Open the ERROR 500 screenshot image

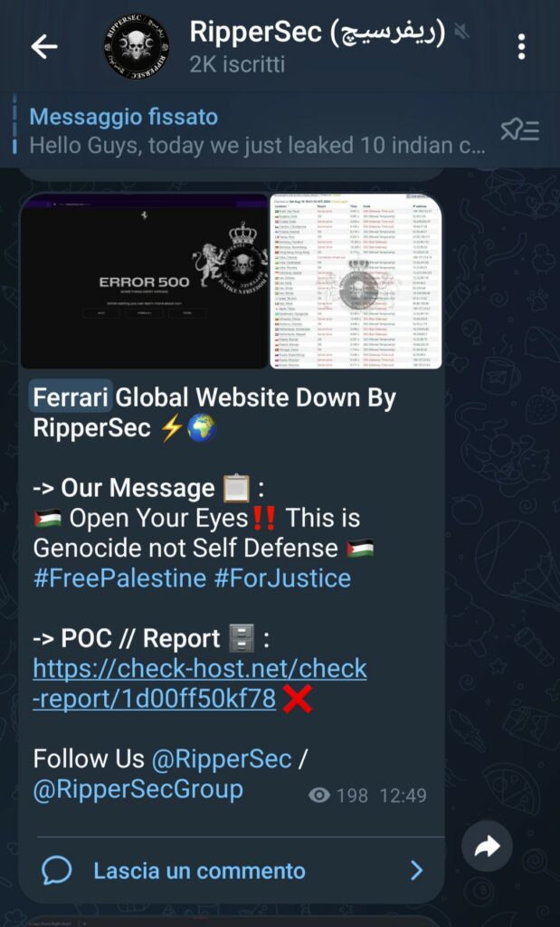click(x=145, y=282)
